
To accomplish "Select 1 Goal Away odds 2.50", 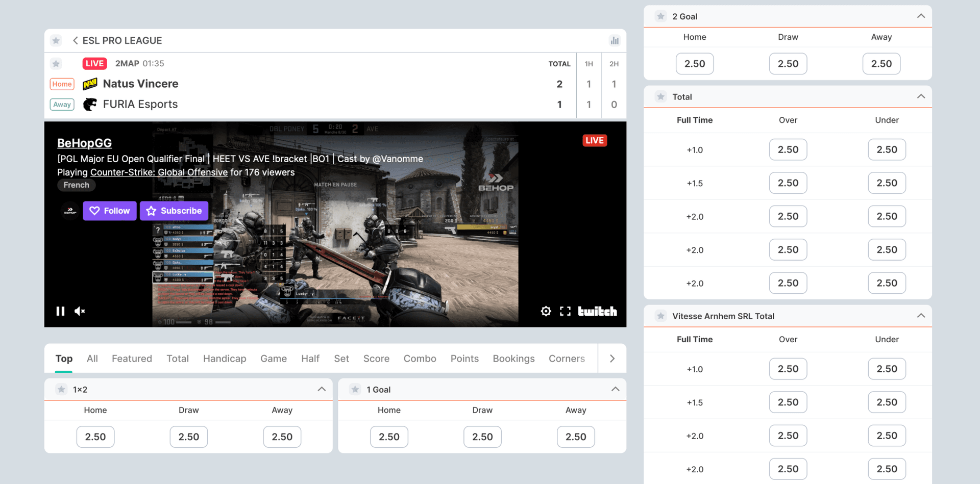I will 576,437.
